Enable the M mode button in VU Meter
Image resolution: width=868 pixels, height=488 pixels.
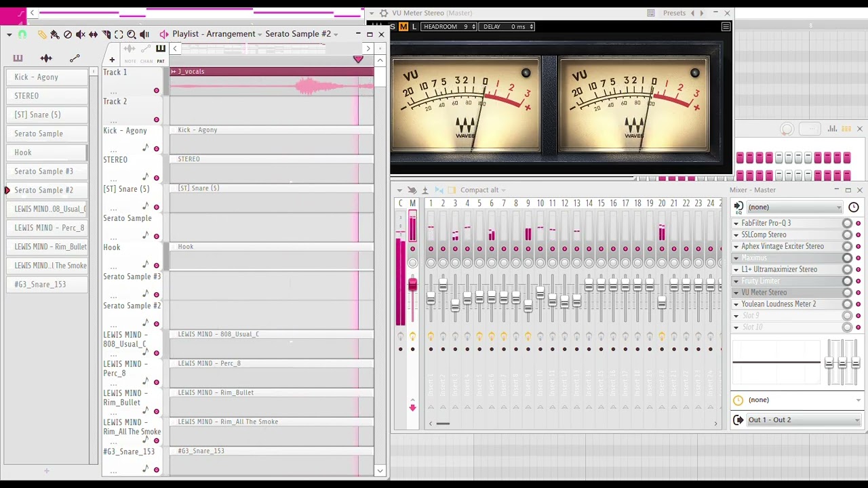pos(403,26)
